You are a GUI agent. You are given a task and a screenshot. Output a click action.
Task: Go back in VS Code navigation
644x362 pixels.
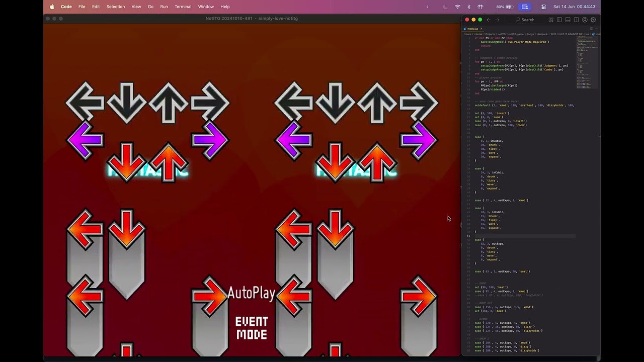coord(489,20)
